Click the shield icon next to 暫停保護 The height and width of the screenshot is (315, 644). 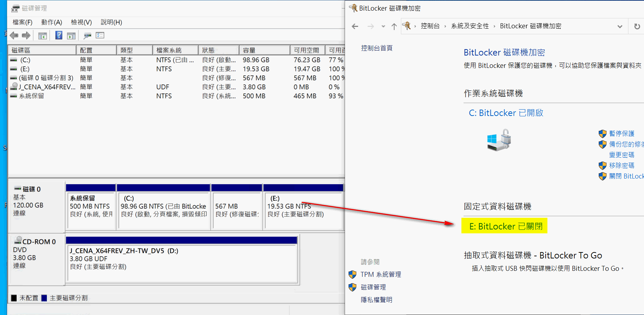click(x=602, y=134)
